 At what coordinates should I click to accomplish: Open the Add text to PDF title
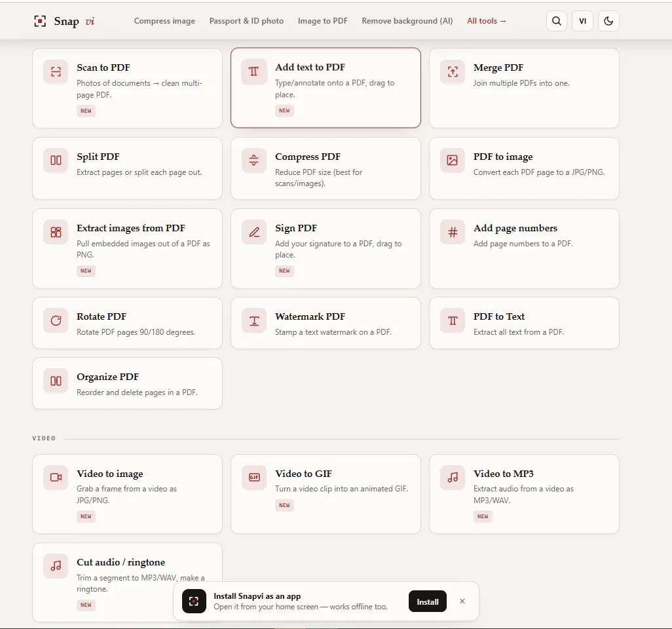tap(310, 67)
